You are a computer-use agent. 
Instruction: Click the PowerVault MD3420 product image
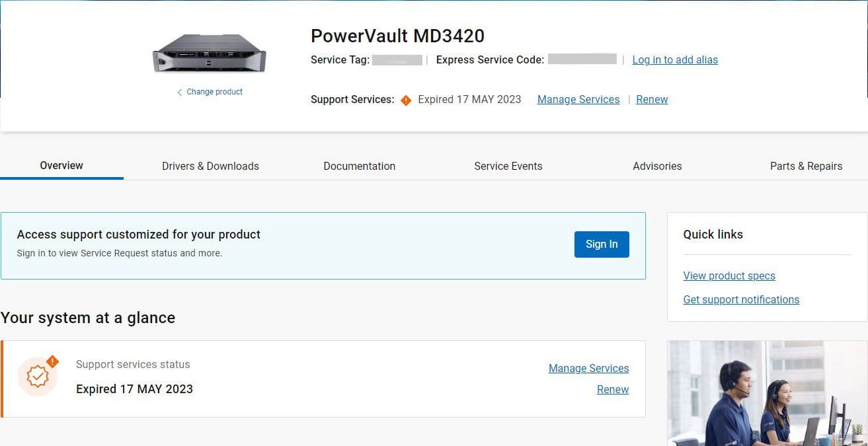click(209, 53)
